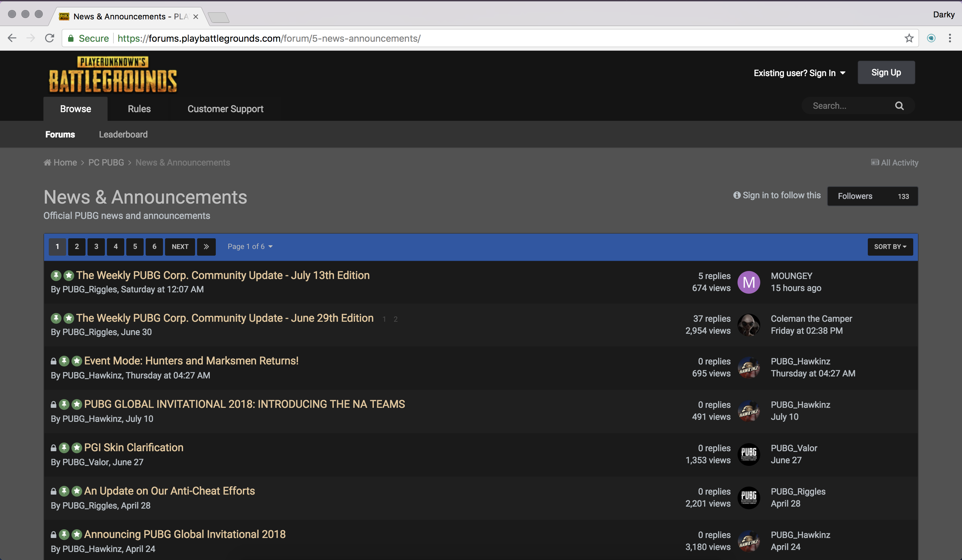
Task: Open Existing user Sign In dropdown
Action: click(799, 73)
